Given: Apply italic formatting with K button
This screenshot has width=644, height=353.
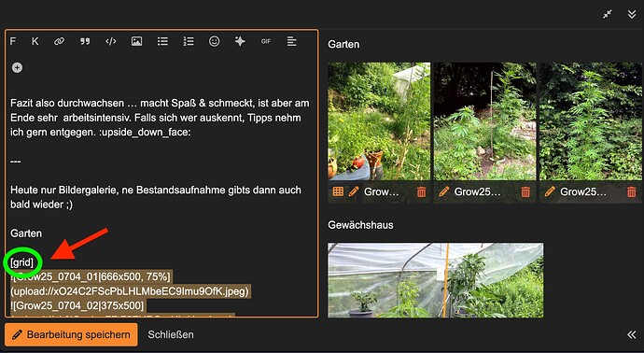Looking at the screenshot, I should tap(35, 41).
